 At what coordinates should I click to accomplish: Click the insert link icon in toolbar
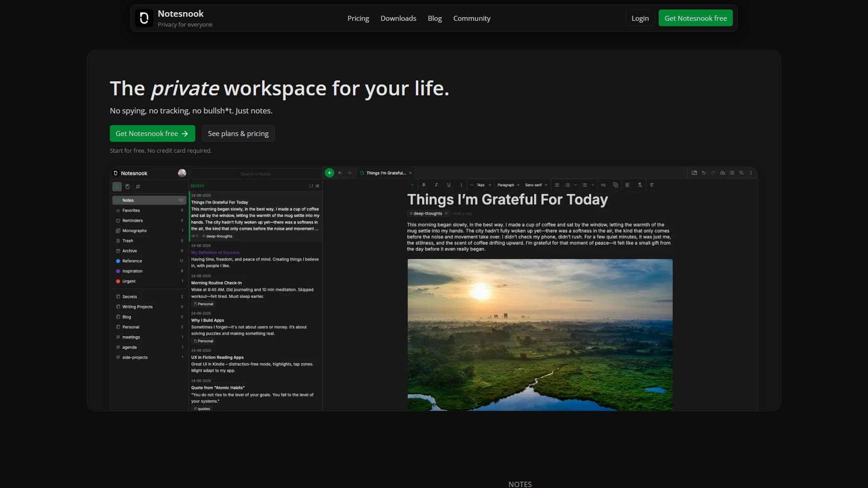click(x=603, y=185)
